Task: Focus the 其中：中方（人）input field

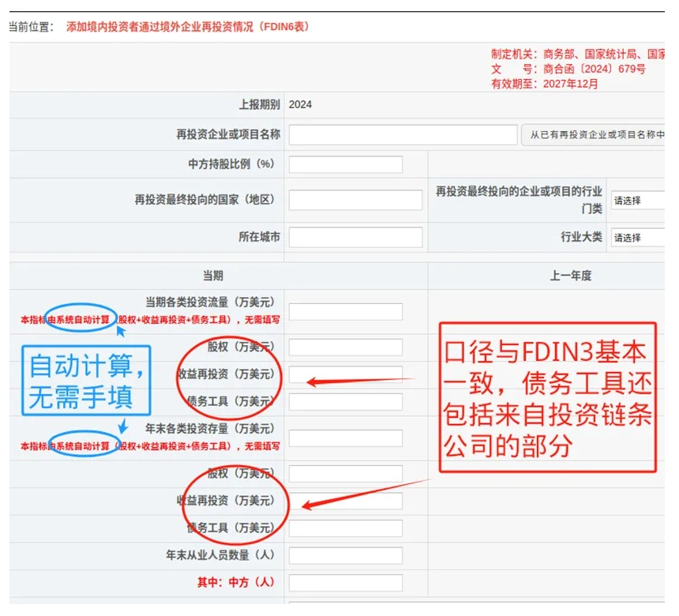Action: tap(345, 583)
